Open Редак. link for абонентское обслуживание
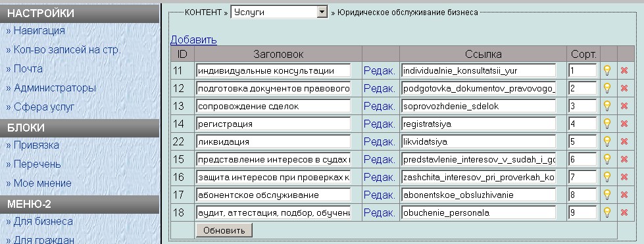Screen dimensions: 644x244 (x=380, y=195)
